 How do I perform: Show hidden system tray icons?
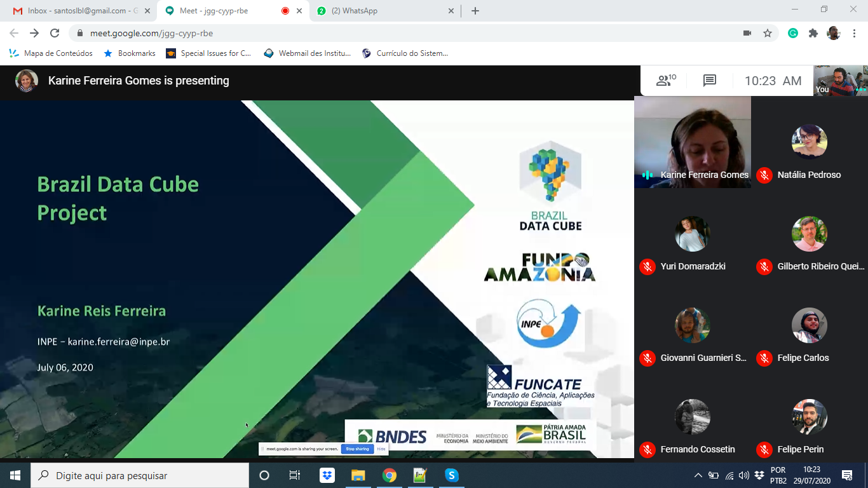point(698,475)
